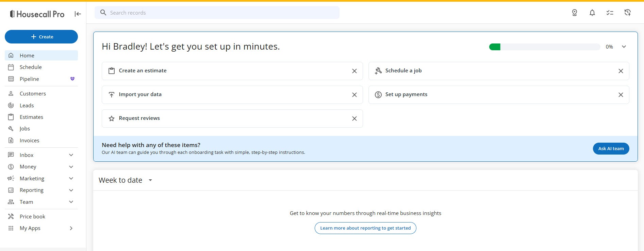Go to Home in the sidebar
The width and height of the screenshot is (644, 251).
[41, 55]
